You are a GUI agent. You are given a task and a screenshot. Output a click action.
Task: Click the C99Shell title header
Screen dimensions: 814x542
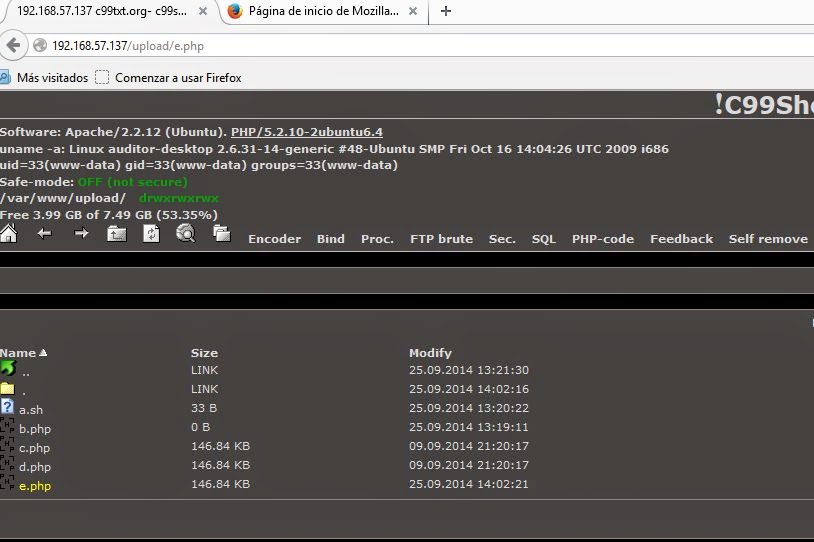(x=764, y=104)
